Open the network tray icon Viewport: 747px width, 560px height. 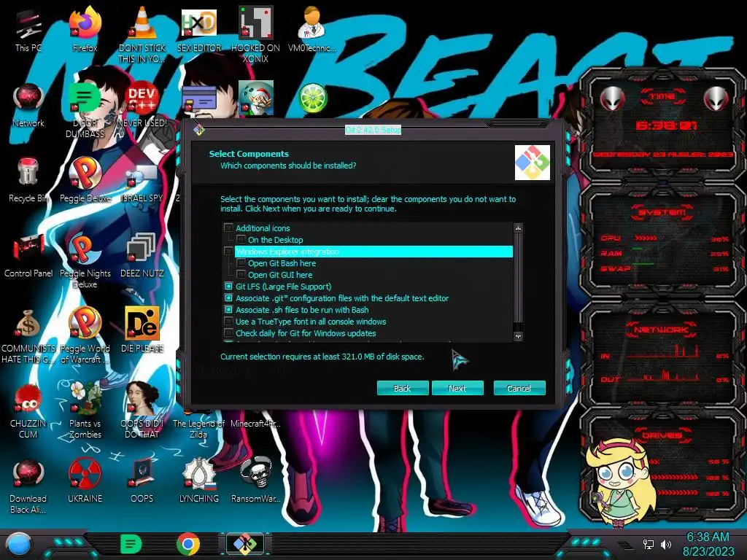click(x=649, y=544)
